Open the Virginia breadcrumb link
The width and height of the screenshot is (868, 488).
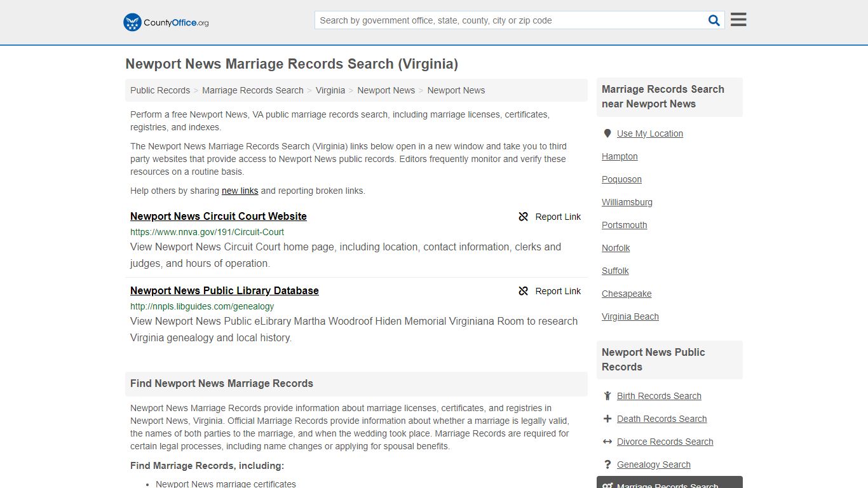[330, 90]
